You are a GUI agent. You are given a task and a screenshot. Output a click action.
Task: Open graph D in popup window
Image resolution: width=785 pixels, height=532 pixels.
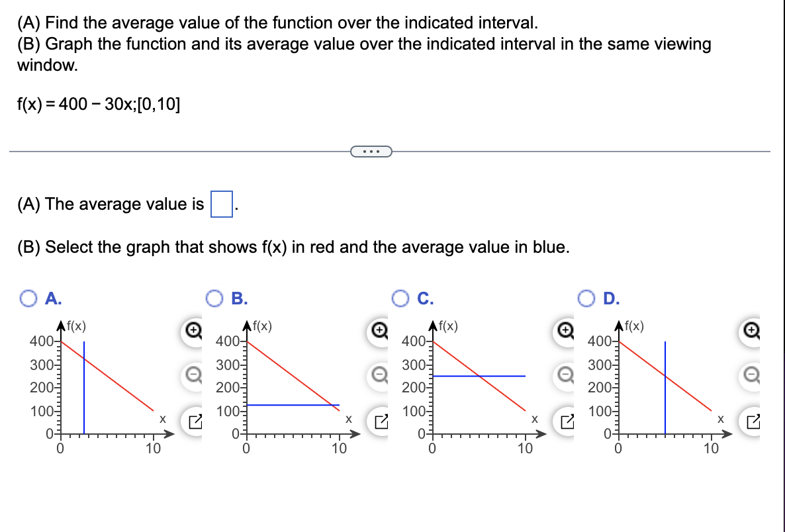tap(752, 422)
